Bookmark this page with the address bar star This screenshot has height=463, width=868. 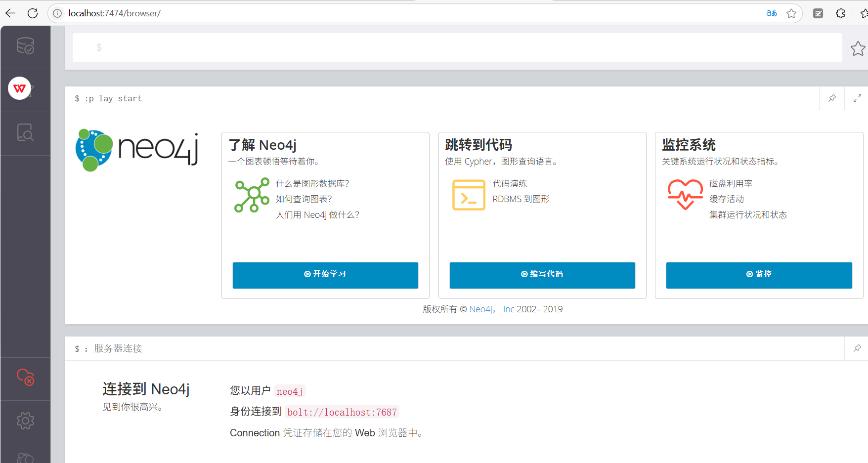(791, 13)
